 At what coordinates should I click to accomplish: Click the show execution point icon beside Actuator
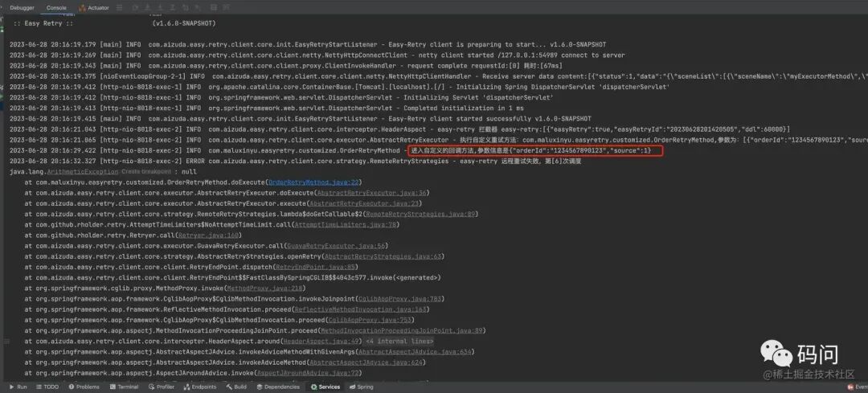pos(120,8)
